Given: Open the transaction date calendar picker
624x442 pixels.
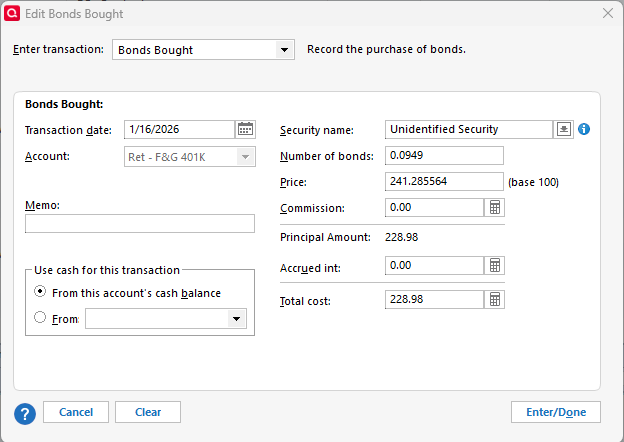Looking at the screenshot, I should tap(245, 129).
